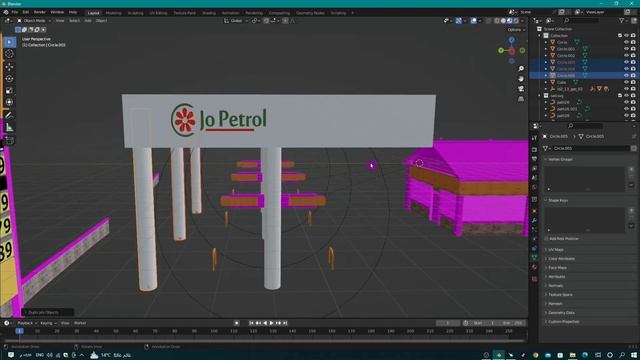Open the Duplicate Objects operator panel
The width and height of the screenshot is (640, 360).
tap(47, 312)
